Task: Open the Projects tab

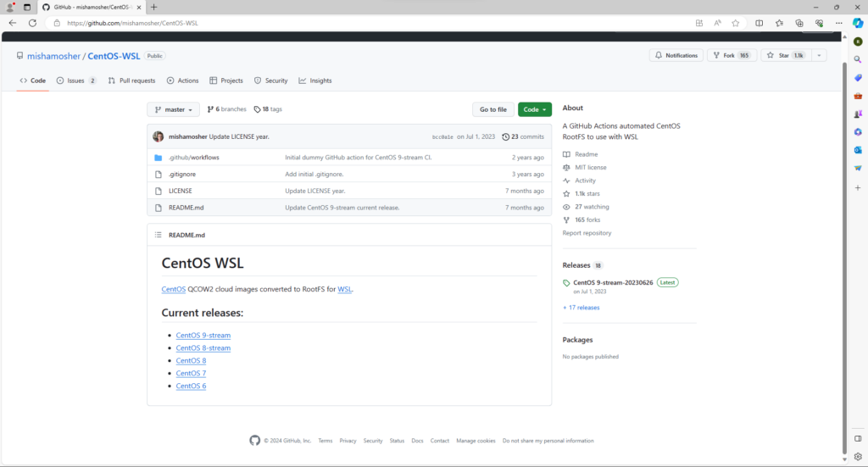Action: [x=226, y=81]
